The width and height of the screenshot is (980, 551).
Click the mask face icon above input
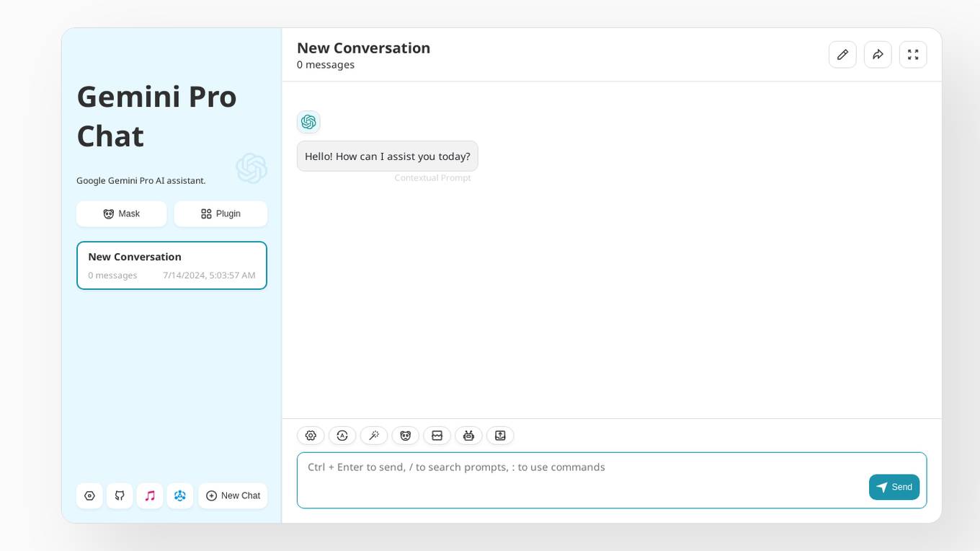click(406, 436)
